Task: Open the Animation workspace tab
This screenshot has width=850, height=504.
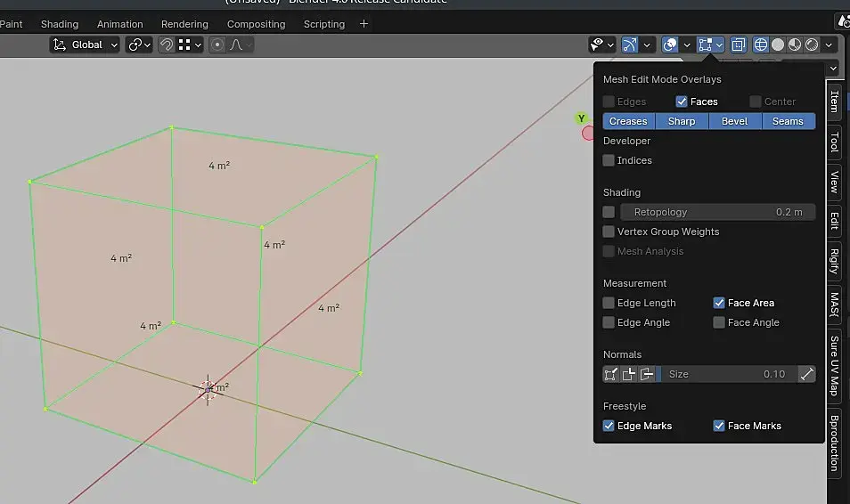Action: pos(119,24)
